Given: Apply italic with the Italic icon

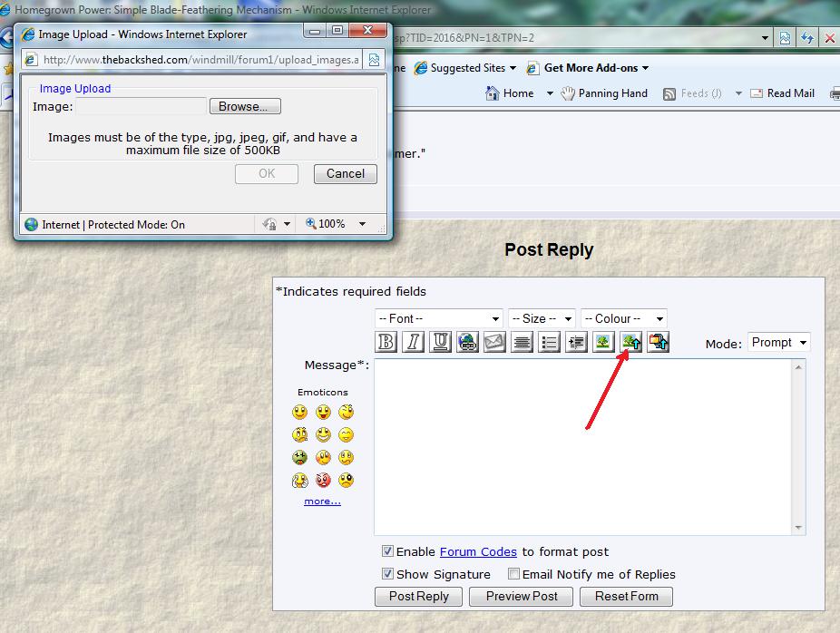Looking at the screenshot, I should 414,343.
